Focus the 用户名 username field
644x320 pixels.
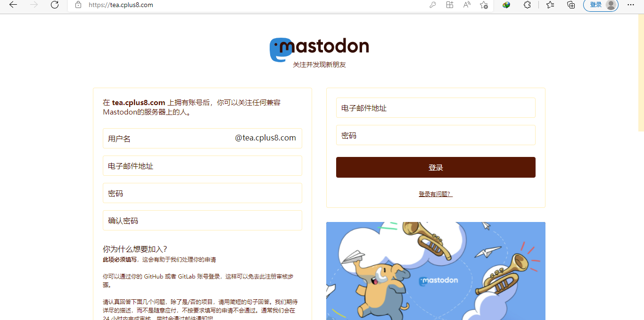tap(202, 139)
